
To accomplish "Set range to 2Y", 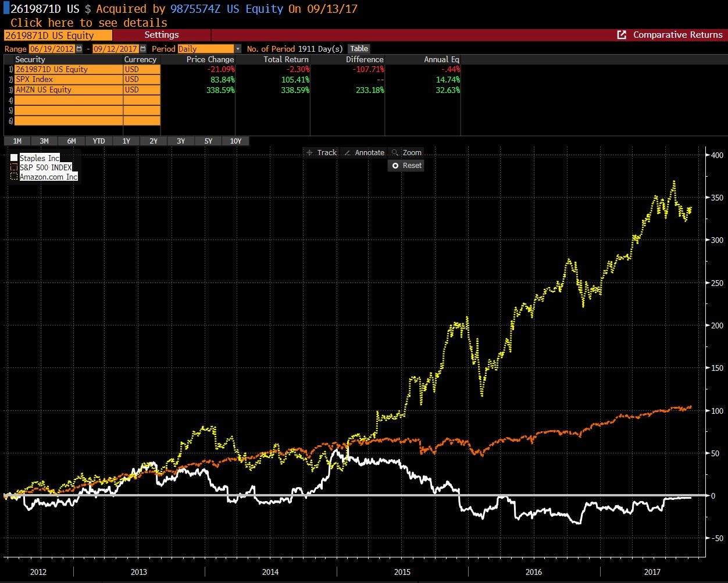I will tap(154, 141).
